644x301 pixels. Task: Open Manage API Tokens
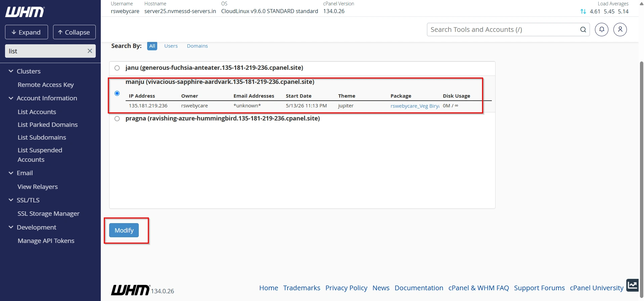tap(46, 241)
